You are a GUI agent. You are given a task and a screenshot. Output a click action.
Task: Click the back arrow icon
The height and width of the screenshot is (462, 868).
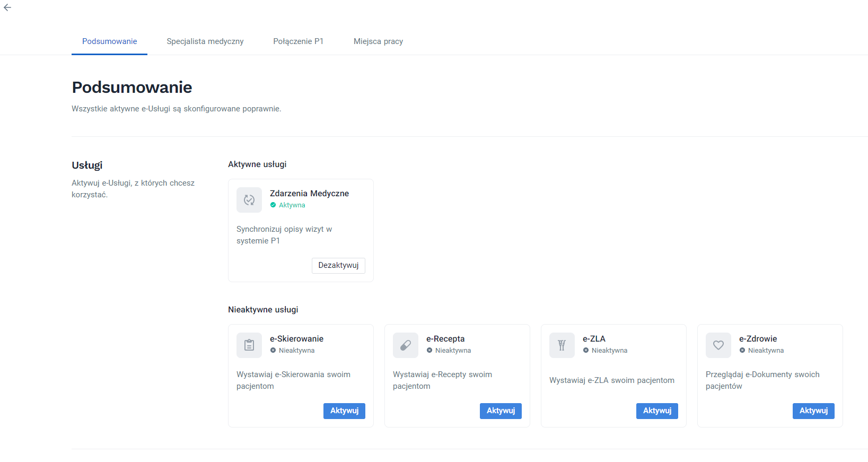(7, 7)
